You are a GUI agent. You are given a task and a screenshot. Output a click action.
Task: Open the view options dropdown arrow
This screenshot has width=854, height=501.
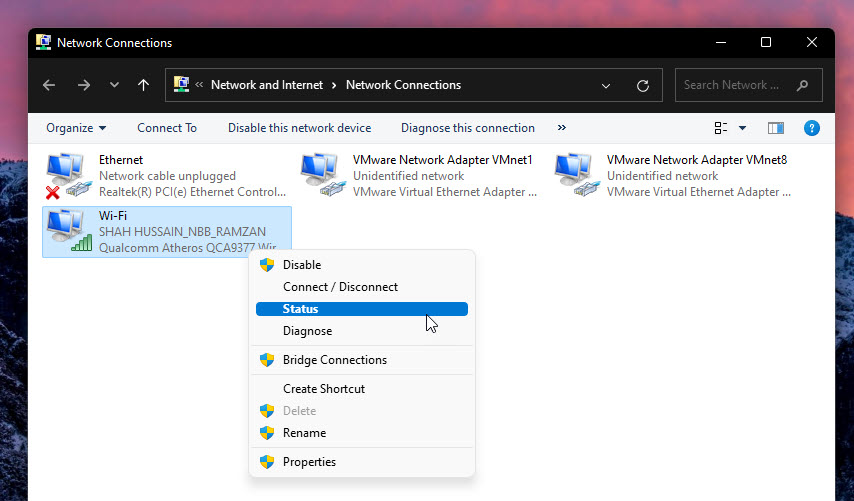pos(742,128)
